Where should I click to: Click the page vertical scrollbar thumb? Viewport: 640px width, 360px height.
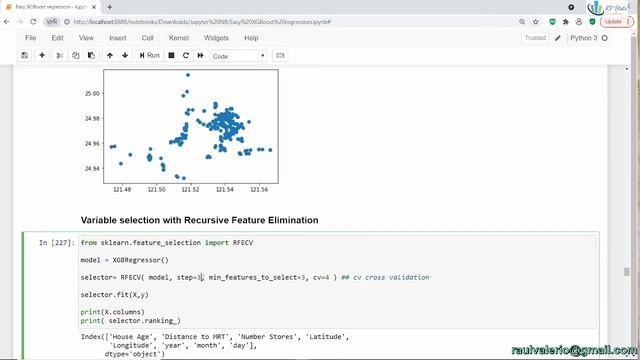pos(627,272)
